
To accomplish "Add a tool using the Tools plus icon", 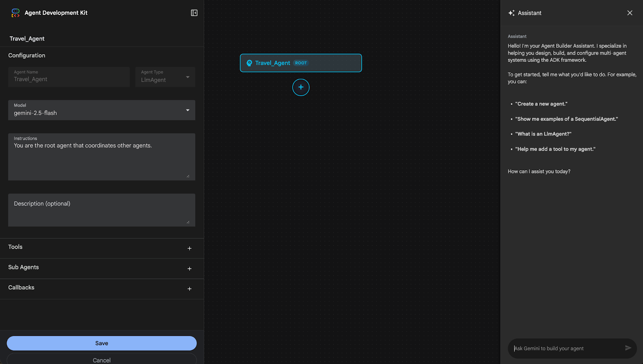I will (x=189, y=248).
